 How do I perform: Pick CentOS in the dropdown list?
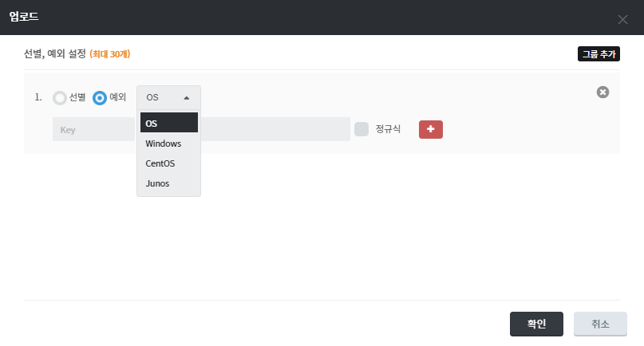coord(160,163)
